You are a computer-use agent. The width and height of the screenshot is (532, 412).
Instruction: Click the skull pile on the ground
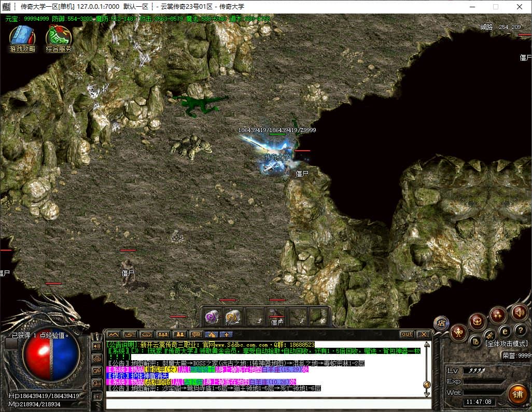(x=192, y=147)
